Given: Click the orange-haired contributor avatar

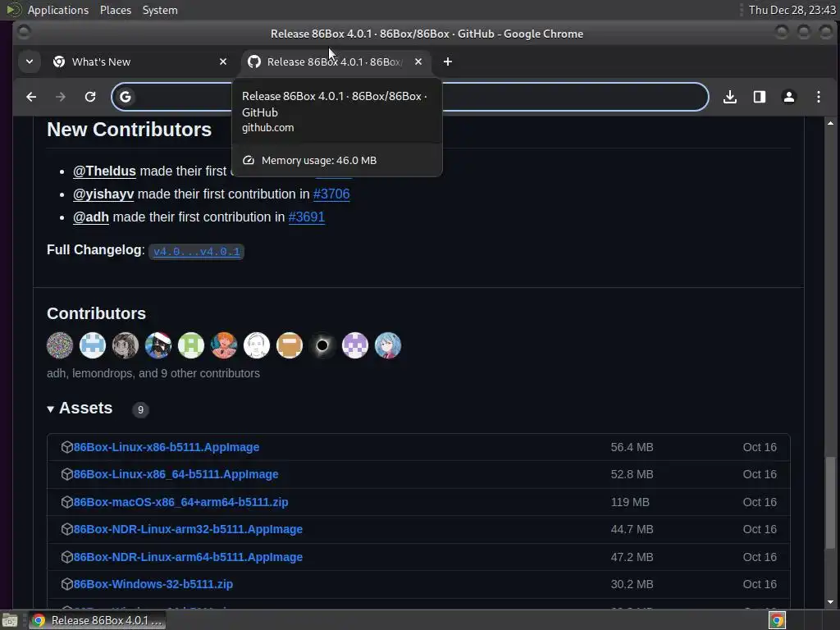Looking at the screenshot, I should pyautogui.click(x=224, y=345).
